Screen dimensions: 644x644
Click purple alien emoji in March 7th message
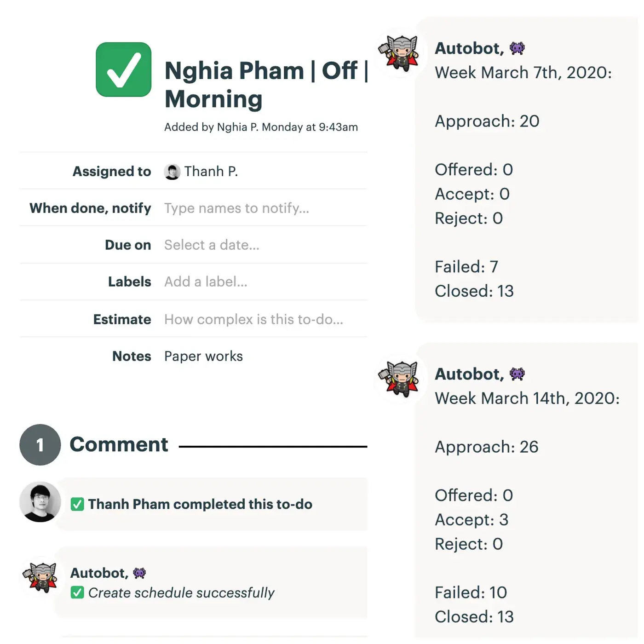point(517,48)
